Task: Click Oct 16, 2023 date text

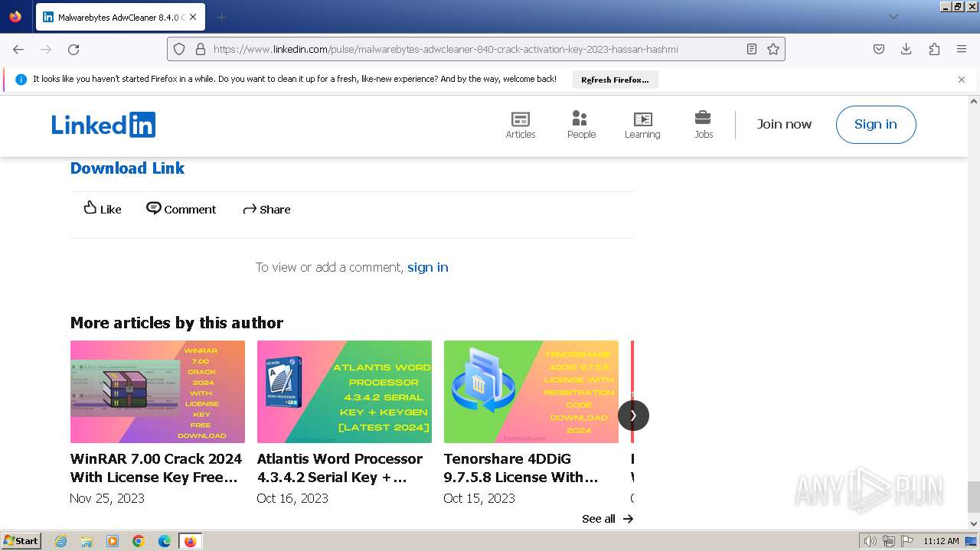Action: click(x=292, y=498)
